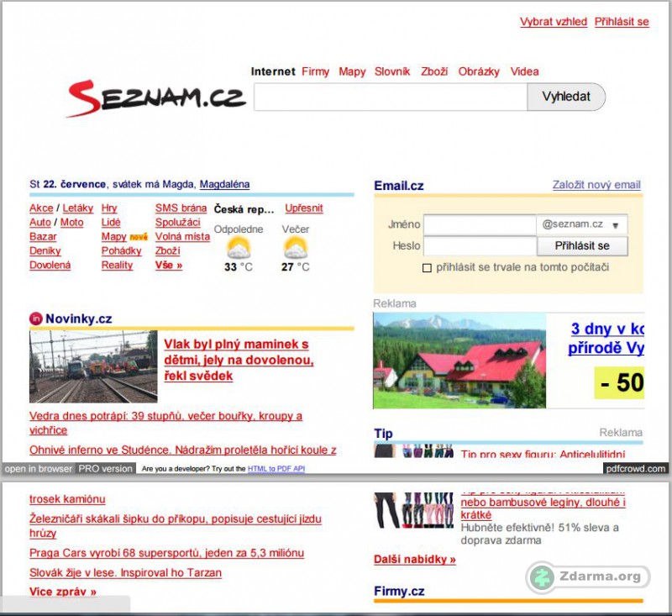Click the pdfcrowd.com footer link
Image resolution: width=672 pixels, height=616 pixels.
tap(636, 469)
